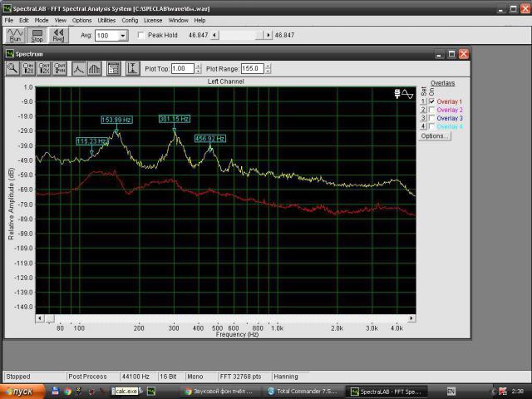Open the Help menu
The height and width of the screenshot is (399, 532).
point(199,20)
